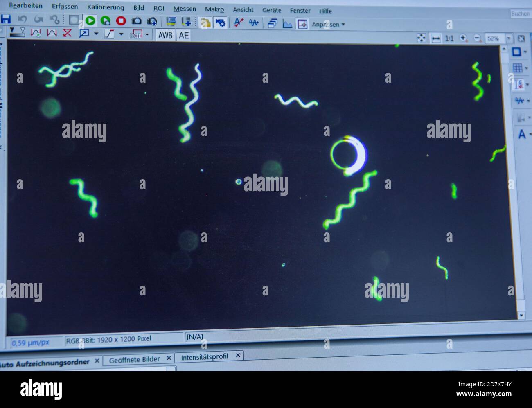The width and height of the screenshot is (532, 408).
Task: Click the gamma curve icon
Action: click(x=109, y=34)
